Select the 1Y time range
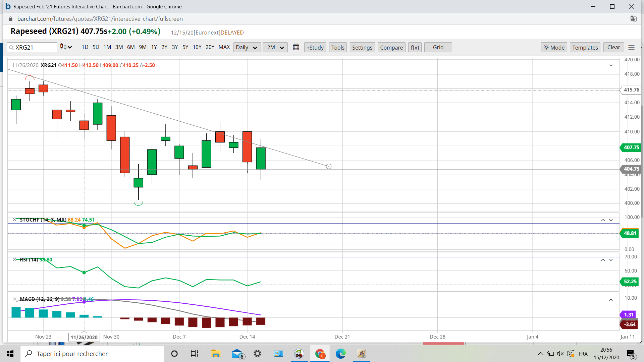This screenshot has width=644, height=362. [x=154, y=47]
